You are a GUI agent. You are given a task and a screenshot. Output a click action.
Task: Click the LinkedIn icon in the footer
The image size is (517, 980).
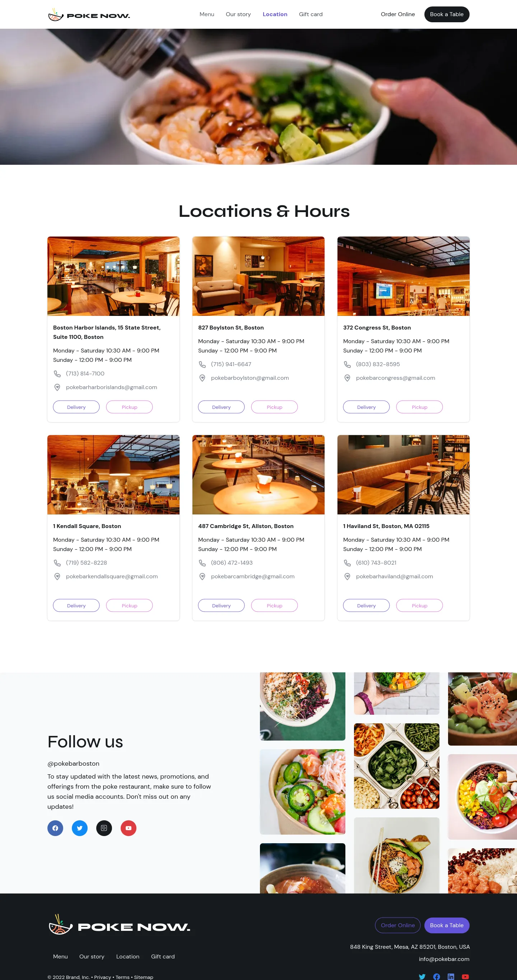tap(451, 976)
